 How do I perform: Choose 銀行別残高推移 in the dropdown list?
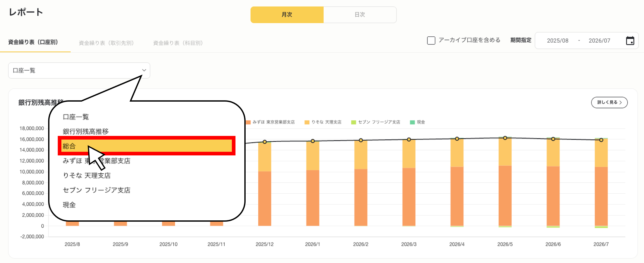coord(86,131)
